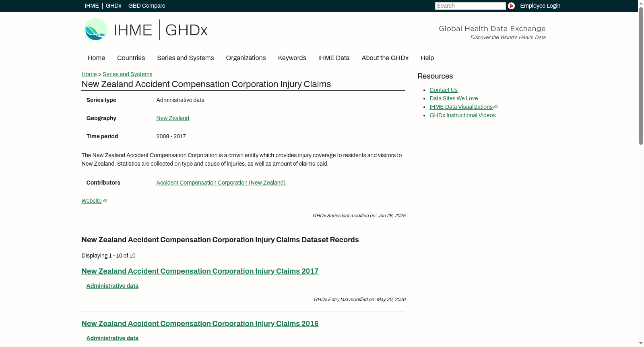Screen dimensions: 644x347
Task: Click the IHME leaf logo icon
Action: [95, 30]
